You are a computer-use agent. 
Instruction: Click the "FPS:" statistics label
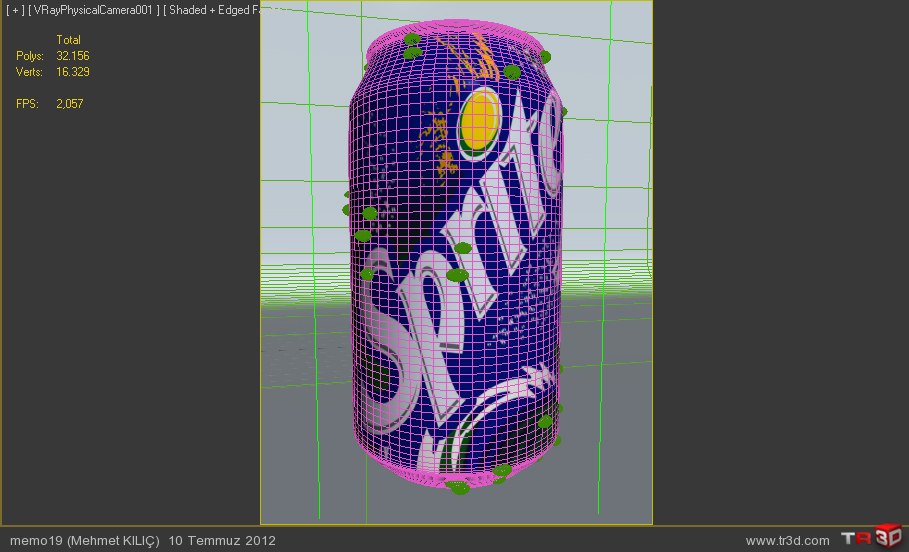click(x=27, y=104)
